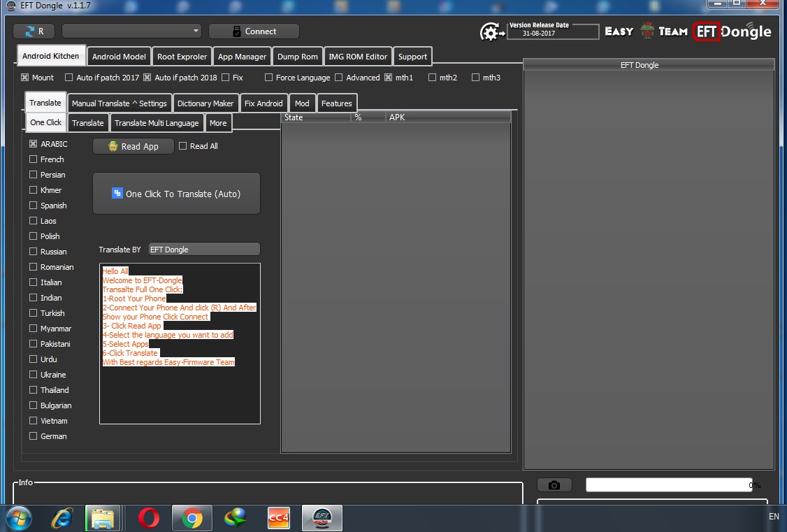Click the progress bar at 0%

pyautogui.click(x=669, y=485)
